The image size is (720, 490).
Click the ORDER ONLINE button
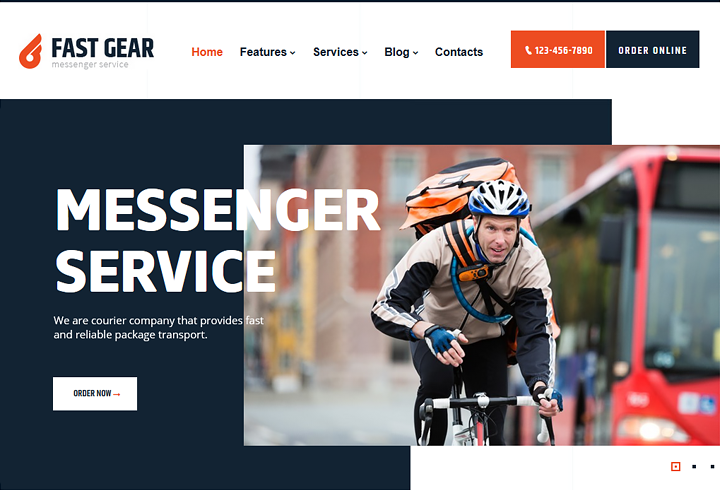point(652,49)
